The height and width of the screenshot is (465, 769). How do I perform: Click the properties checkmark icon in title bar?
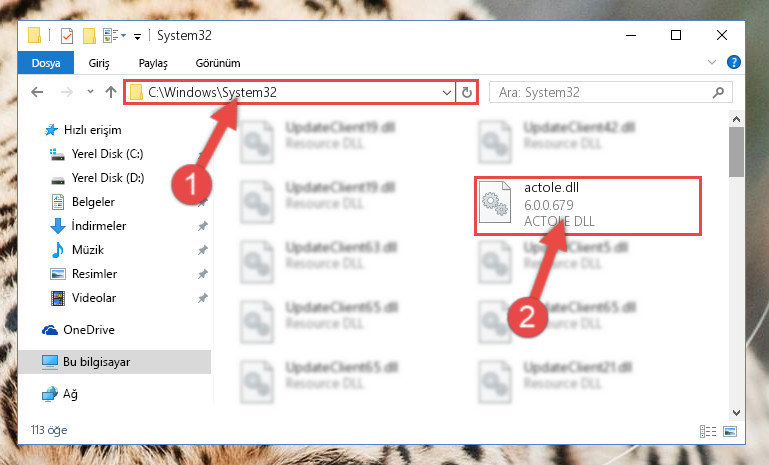(67, 36)
